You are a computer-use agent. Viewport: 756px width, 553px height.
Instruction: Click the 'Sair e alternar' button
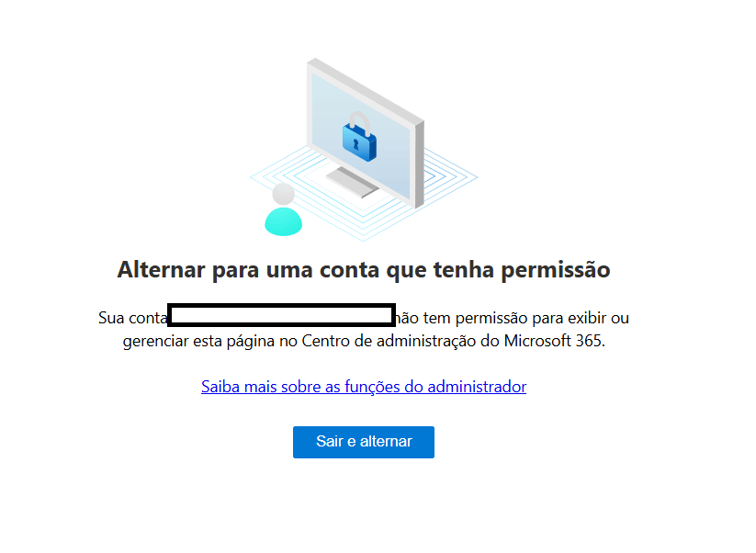(364, 442)
